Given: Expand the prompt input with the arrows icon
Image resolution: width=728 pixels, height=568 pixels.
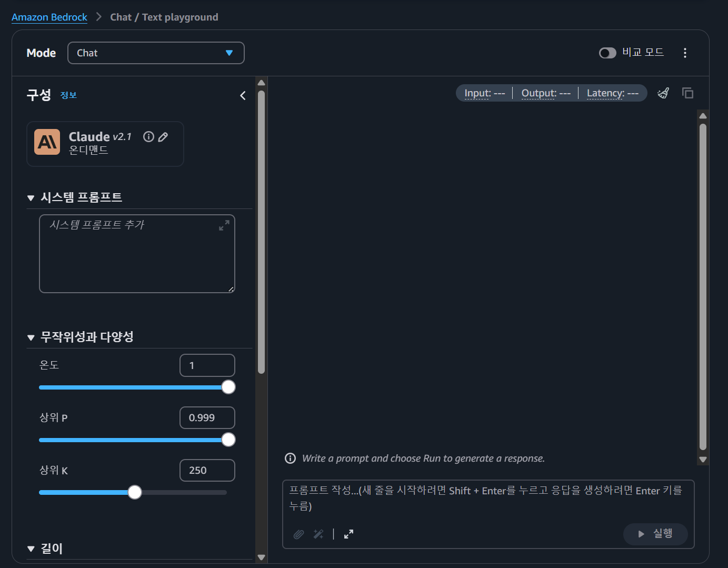Looking at the screenshot, I should 348,534.
